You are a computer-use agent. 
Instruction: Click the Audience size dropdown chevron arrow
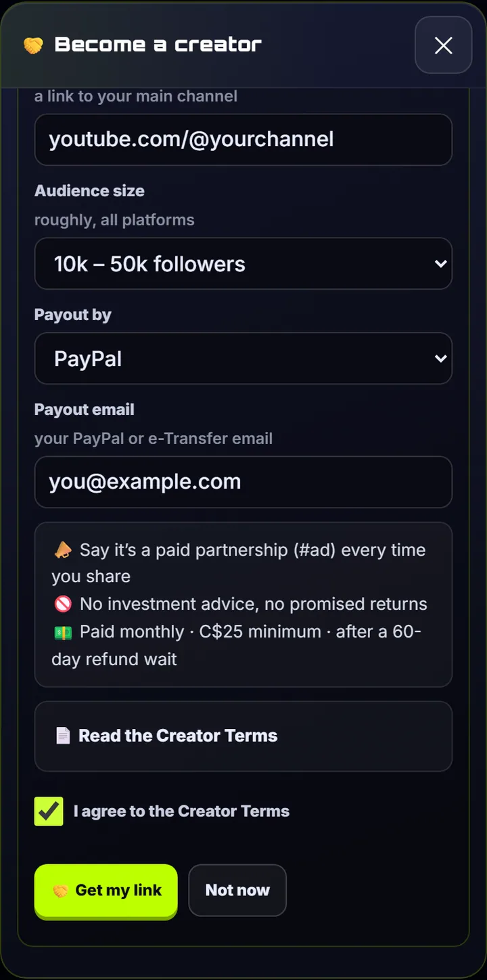pos(440,263)
